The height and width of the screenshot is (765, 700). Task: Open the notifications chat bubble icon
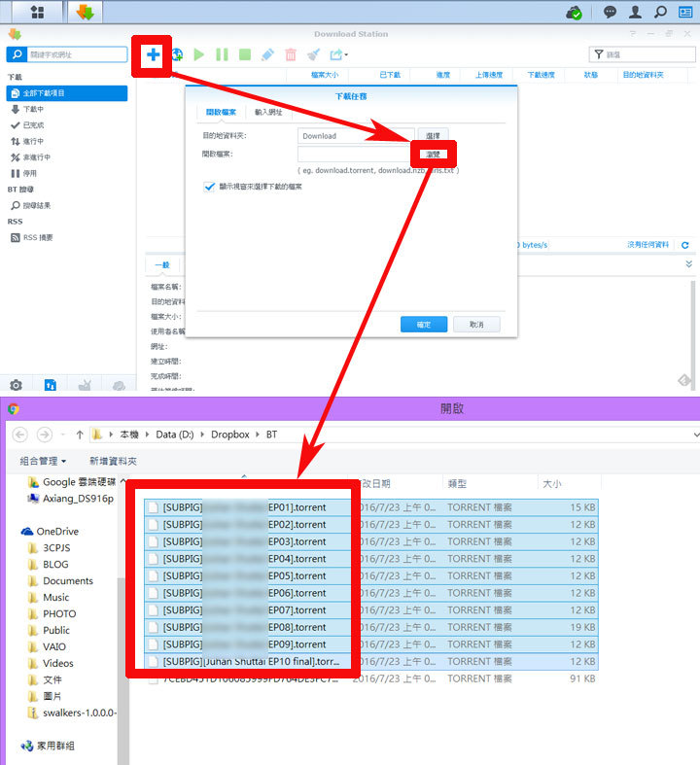click(610, 13)
